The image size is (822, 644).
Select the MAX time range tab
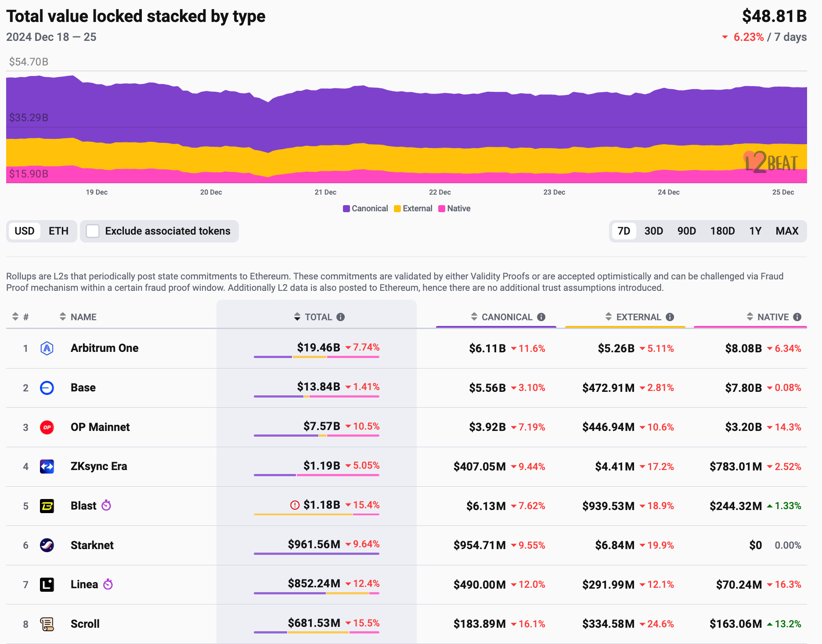pyautogui.click(x=787, y=231)
